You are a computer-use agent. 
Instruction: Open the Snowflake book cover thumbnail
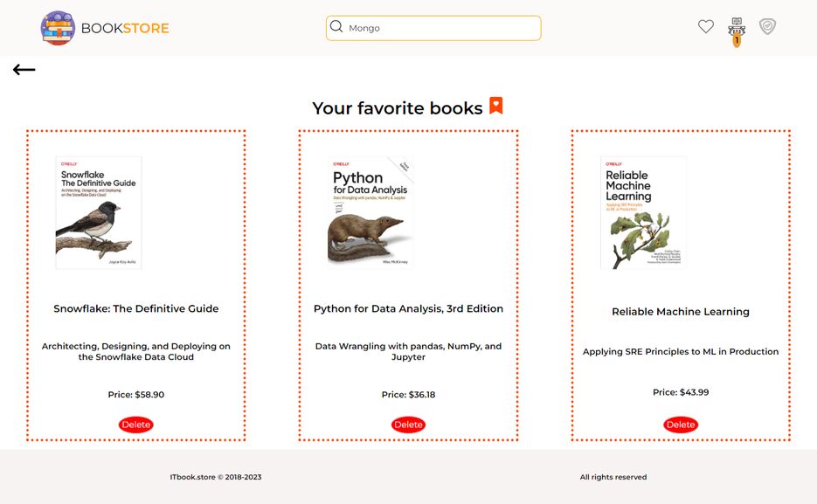[x=99, y=213]
